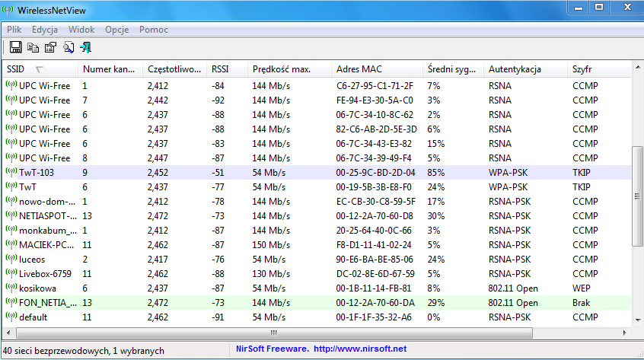644x360 pixels.
Task: Click the WEP cipher cell
Action: [x=582, y=288]
